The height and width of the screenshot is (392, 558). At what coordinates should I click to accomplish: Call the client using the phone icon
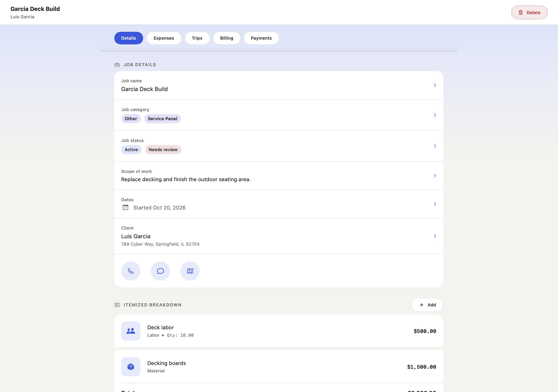[x=131, y=271]
